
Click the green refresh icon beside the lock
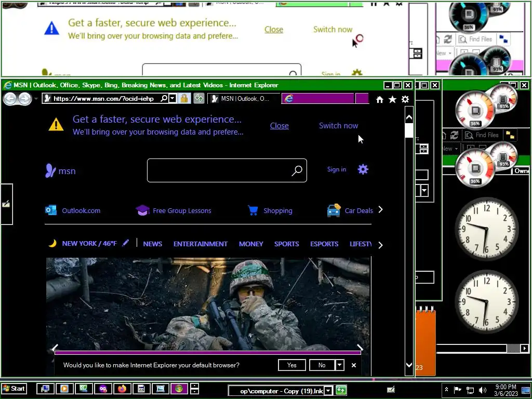click(199, 99)
